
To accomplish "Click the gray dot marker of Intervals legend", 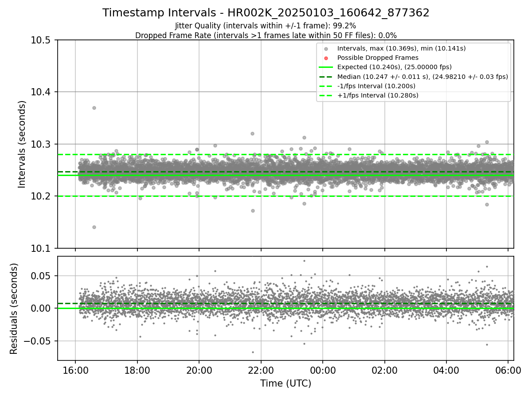I will (x=326, y=49).
